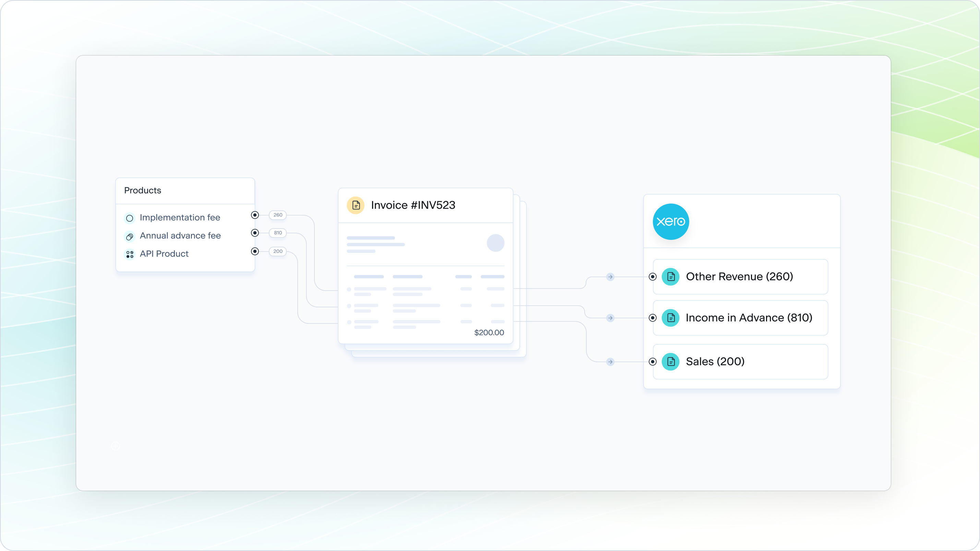Click the Invoice #INV523 label
This screenshot has height=551, width=980.
pos(413,205)
